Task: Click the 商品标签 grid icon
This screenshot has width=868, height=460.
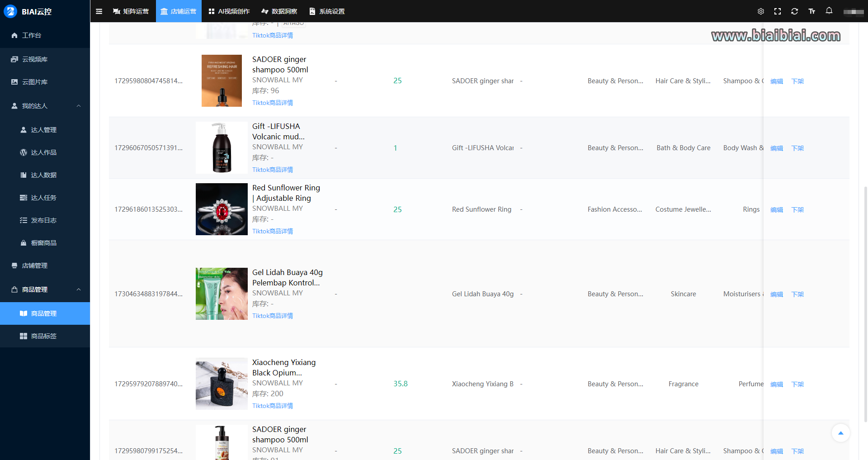Action: pos(24,336)
